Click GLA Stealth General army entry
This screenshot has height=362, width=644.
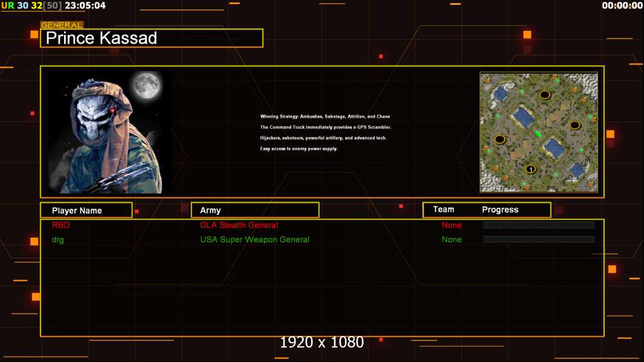[x=239, y=225]
